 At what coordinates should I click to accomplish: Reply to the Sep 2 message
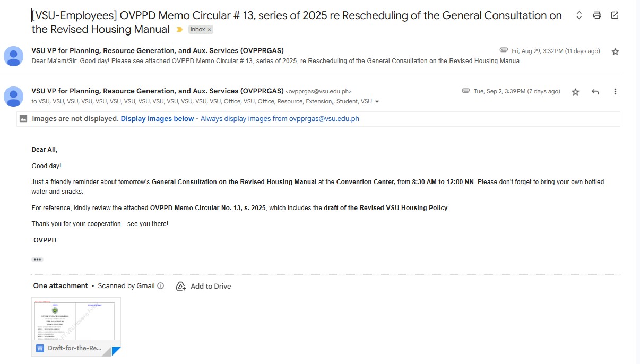coord(595,92)
